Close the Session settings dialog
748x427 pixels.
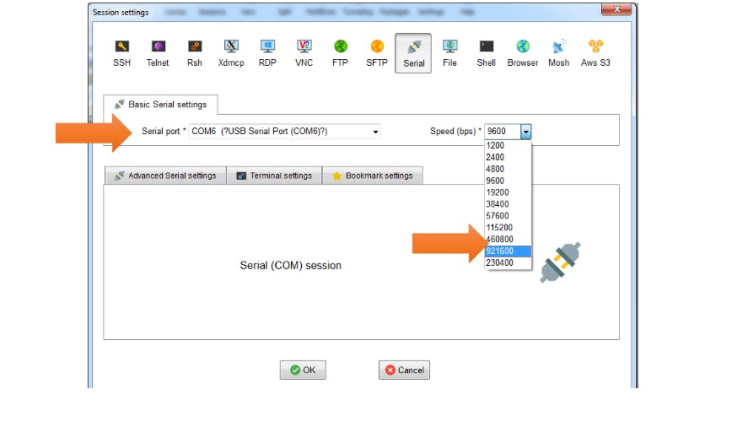coord(616,10)
